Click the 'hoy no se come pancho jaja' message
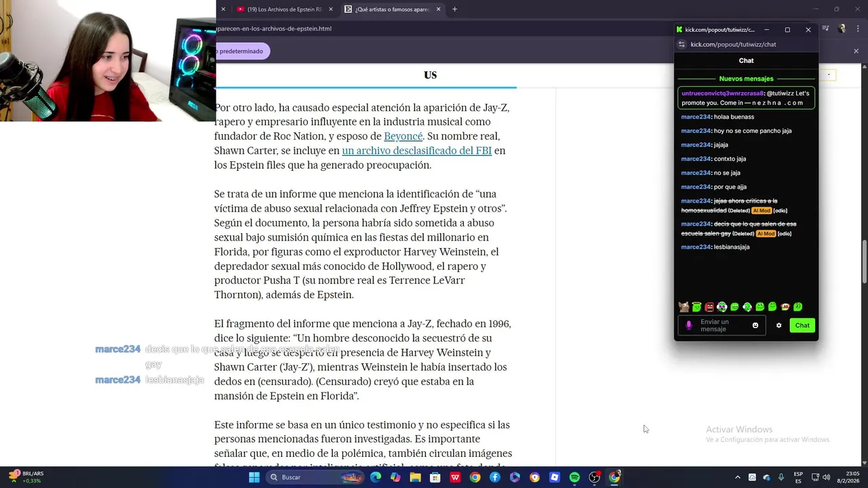 (753, 131)
